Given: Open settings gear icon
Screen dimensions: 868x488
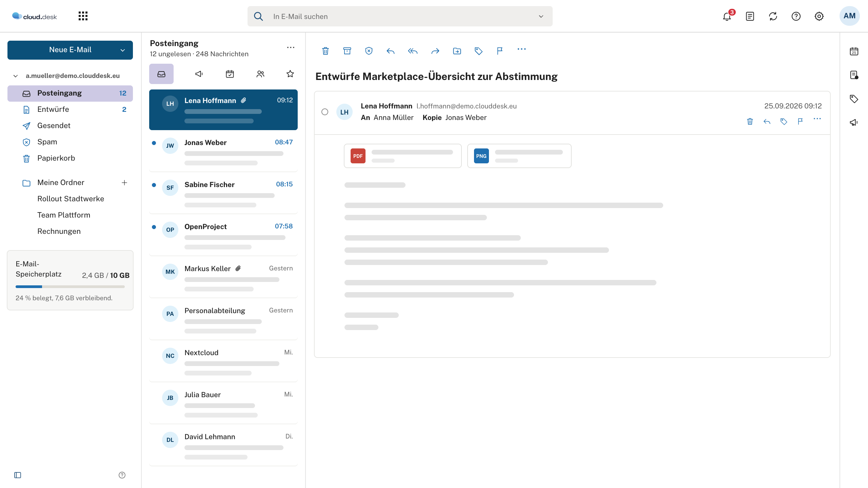Looking at the screenshot, I should pos(819,16).
